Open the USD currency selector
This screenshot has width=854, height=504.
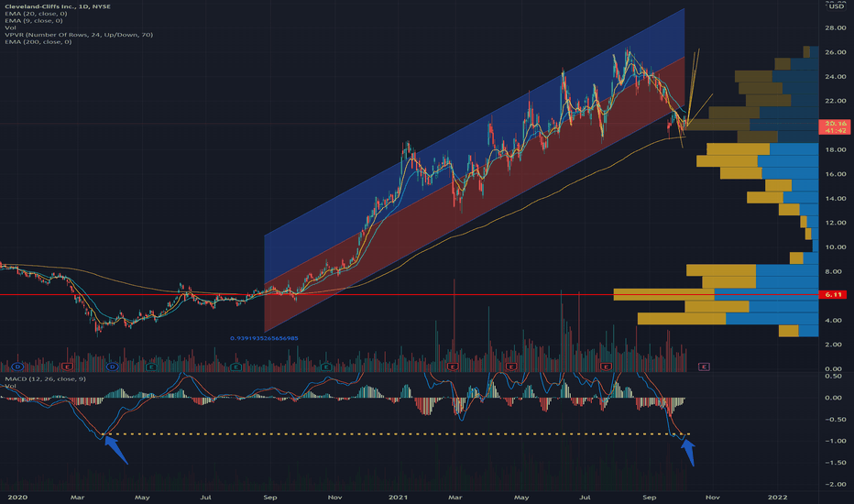pyautogui.click(x=836, y=6)
